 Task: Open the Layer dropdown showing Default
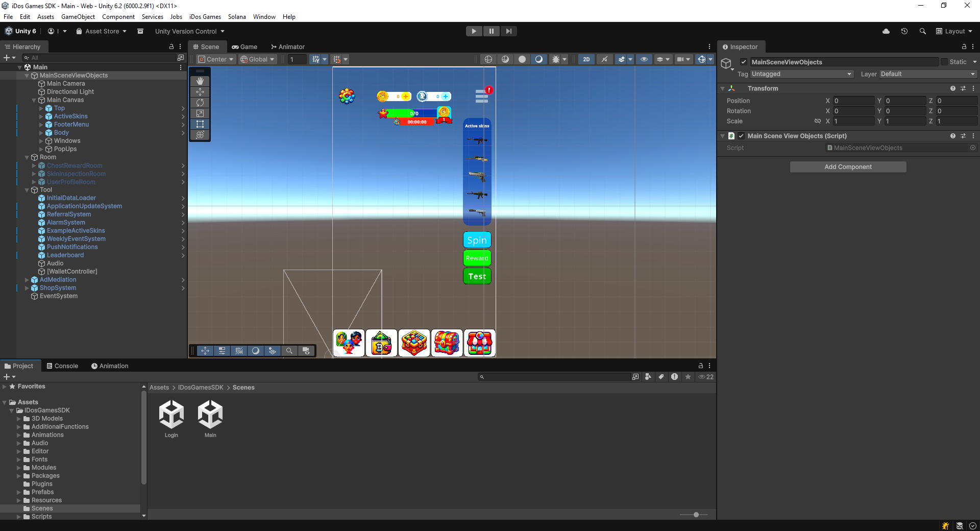927,74
